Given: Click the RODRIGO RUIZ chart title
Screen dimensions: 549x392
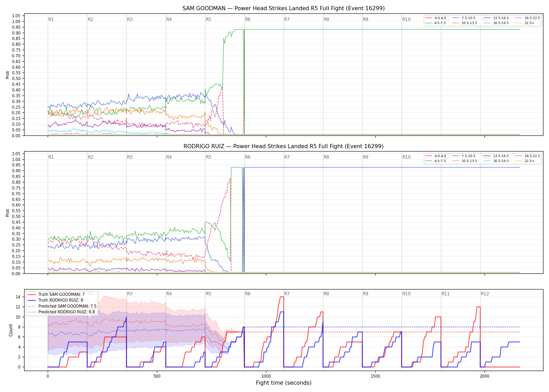Looking at the screenshot, I should (x=284, y=146).
